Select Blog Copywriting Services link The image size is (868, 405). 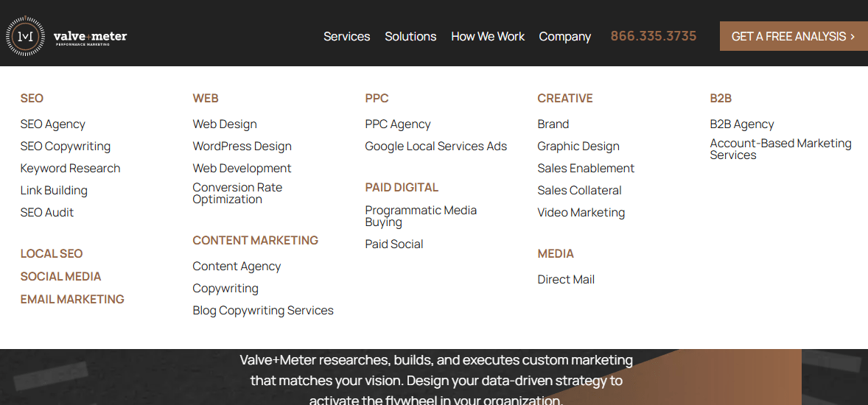pos(263,311)
